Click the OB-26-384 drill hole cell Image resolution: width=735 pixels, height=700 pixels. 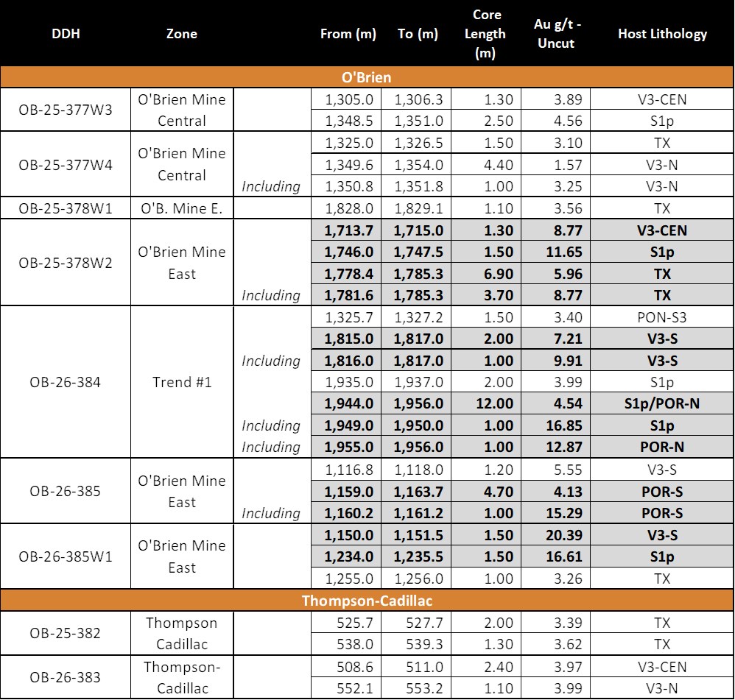pyautogui.click(x=66, y=382)
